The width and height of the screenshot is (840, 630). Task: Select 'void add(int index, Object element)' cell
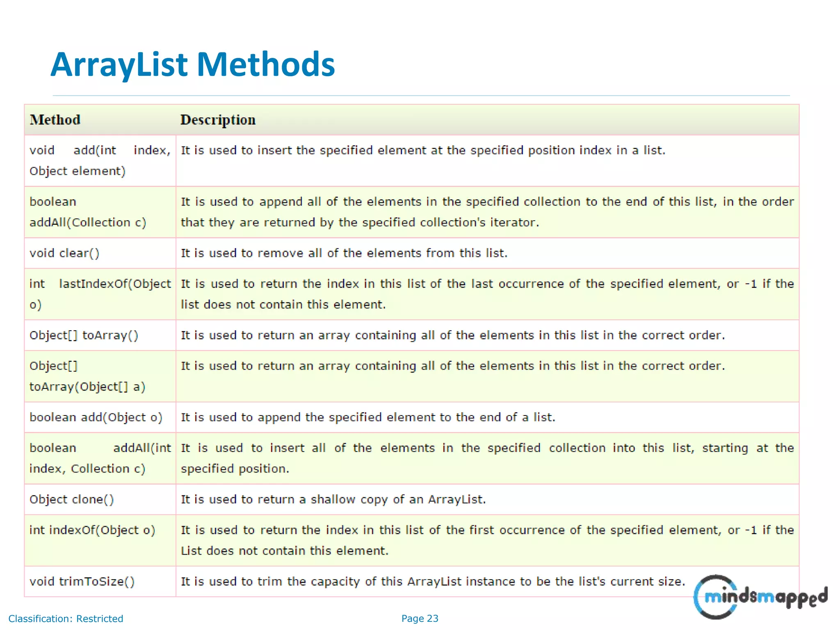point(100,161)
